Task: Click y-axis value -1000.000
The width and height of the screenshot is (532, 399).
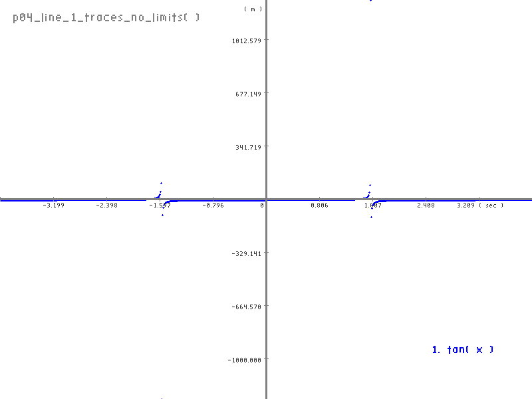Action: [244, 360]
